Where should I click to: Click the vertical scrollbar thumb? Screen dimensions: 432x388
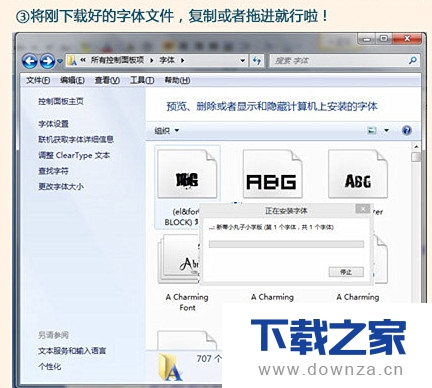tap(416, 158)
